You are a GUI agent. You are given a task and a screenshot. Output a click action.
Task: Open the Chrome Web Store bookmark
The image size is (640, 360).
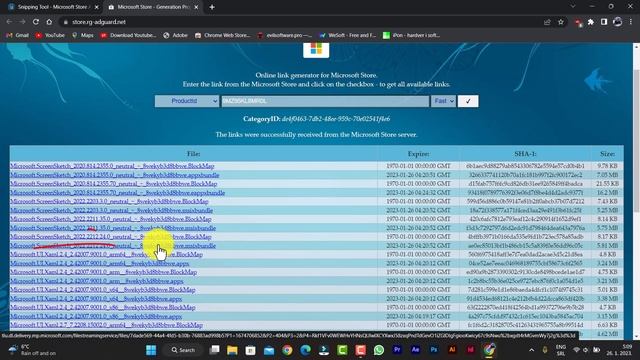[x=222, y=36]
